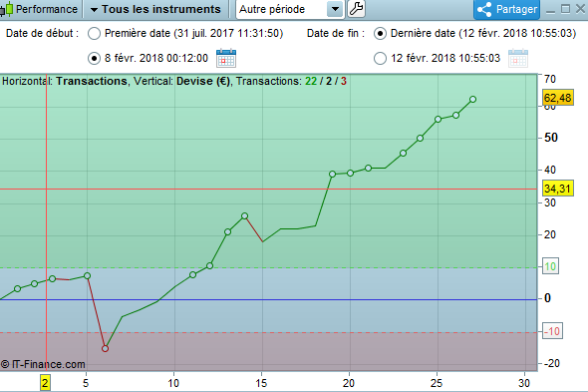The image size is (588, 392).
Task: Open end date calendar picker
Action: point(518,58)
